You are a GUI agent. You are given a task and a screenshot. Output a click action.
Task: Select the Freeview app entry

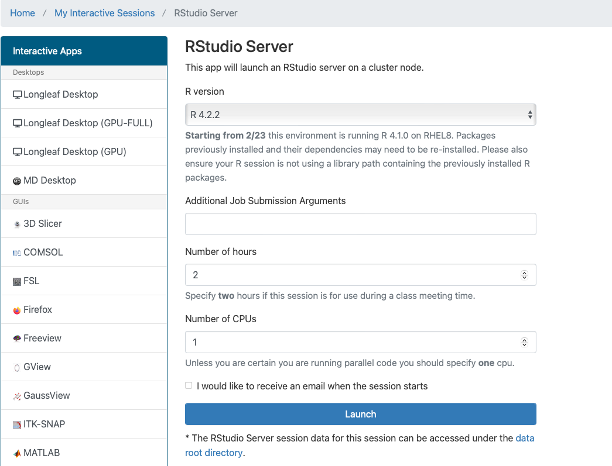pos(84,338)
